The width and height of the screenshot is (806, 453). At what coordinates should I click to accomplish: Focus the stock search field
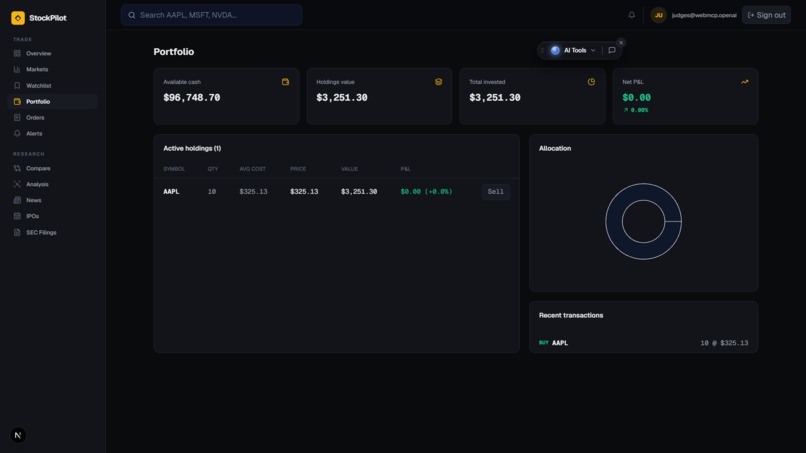click(x=211, y=15)
